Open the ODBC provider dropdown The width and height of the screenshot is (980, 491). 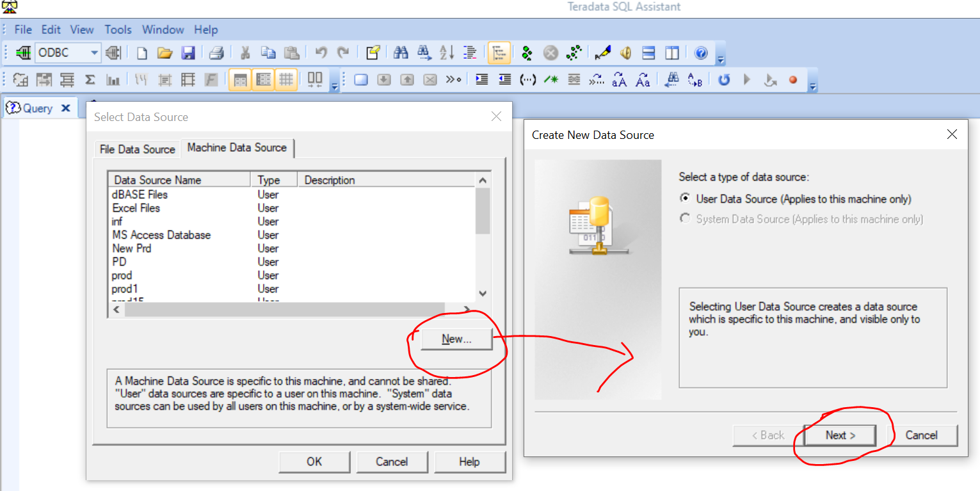tap(95, 53)
